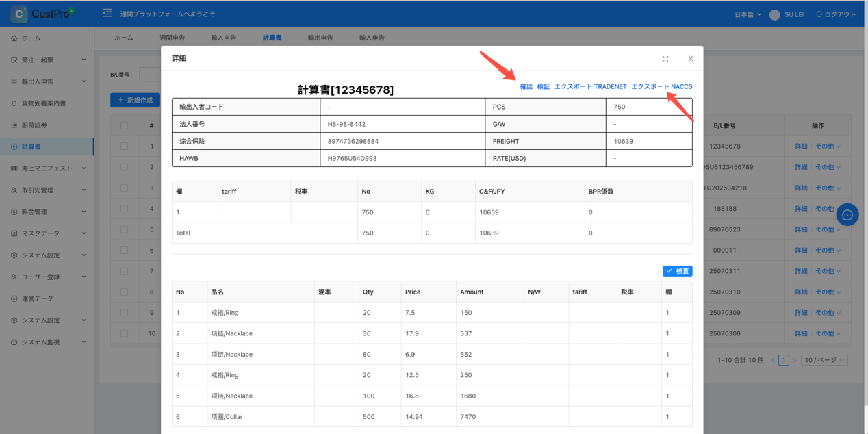This screenshot has width=868, height=434.
Task: Toggle the select-all checkbox in table header
Action: (124, 125)
